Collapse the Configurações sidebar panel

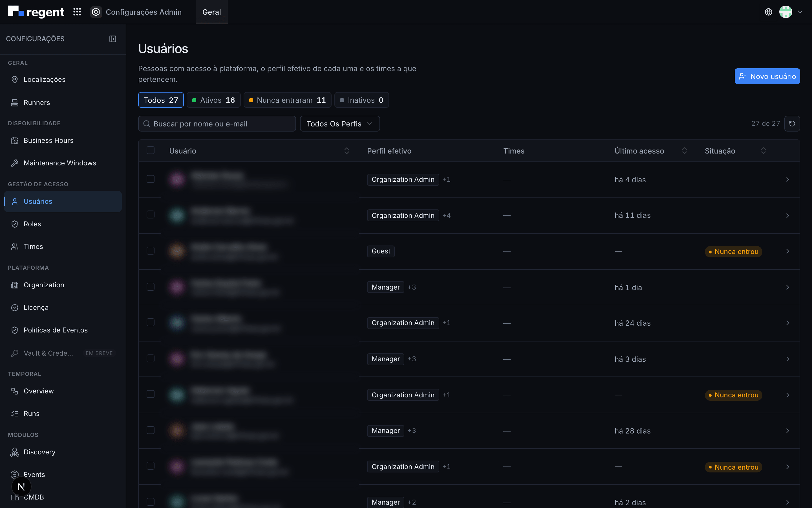click(113, 39)
